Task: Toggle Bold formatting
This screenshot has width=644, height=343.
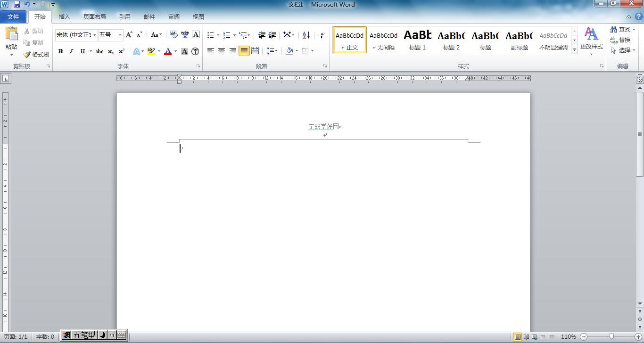Action: (x=60, y=51)
